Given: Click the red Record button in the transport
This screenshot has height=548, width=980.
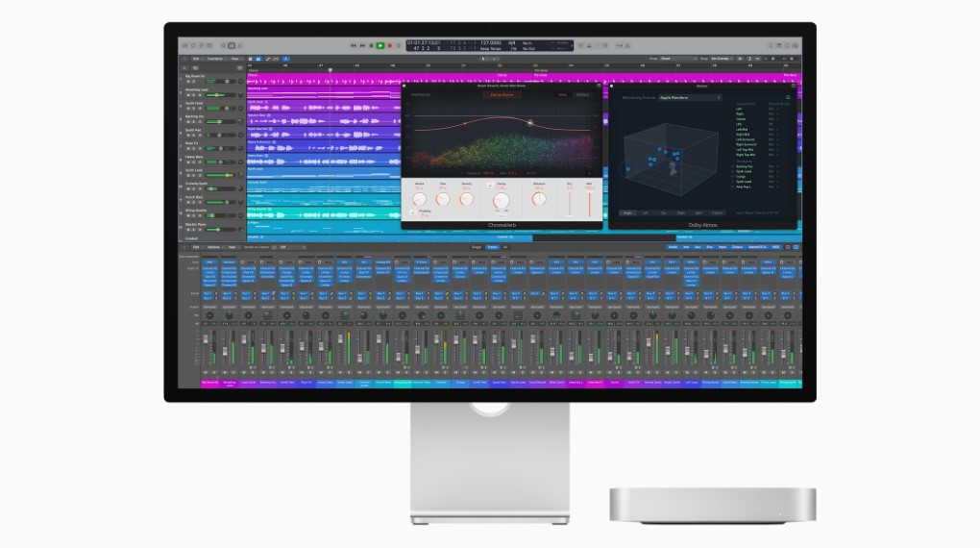Looking at the screenshot, I should click(x=390, y=46).
